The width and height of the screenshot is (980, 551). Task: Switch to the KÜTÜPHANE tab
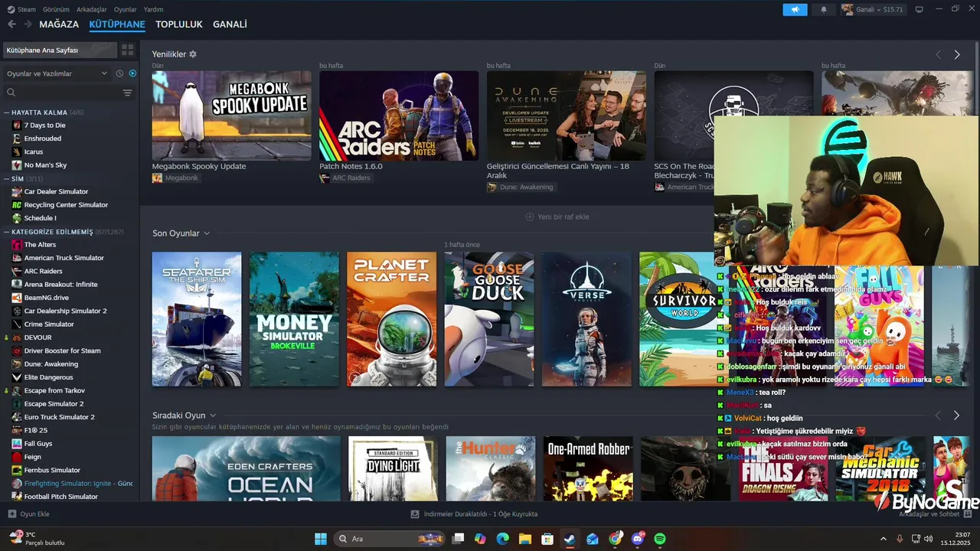tap(117, 24)
